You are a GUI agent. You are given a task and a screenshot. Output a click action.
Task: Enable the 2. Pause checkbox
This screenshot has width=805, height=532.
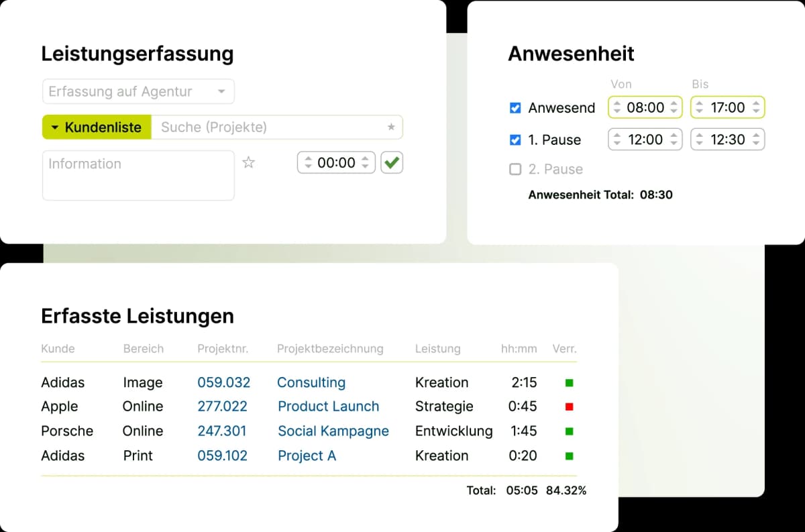point(515,169)
